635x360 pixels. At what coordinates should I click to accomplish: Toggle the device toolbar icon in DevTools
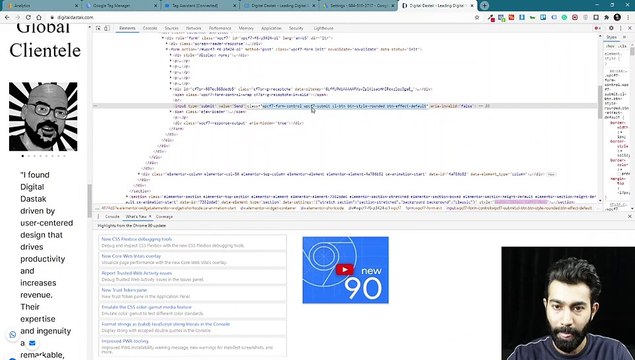[x=107, y=28]
